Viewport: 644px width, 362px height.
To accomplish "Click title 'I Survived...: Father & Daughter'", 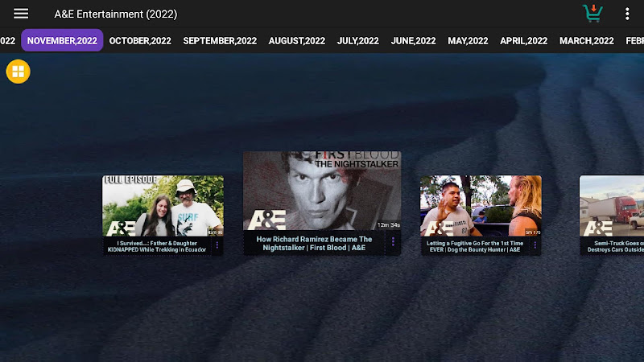I will click(157, 246).
